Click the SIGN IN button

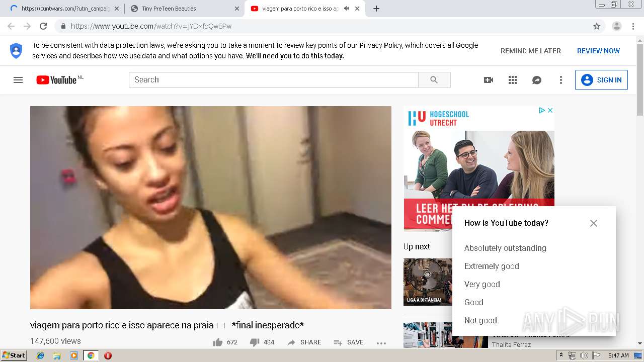click(x=601, y=80)
